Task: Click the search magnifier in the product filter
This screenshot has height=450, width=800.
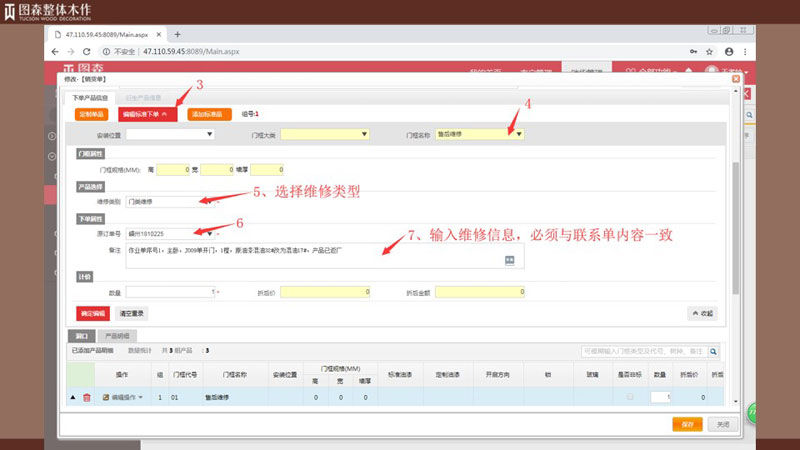Action: pyautogui.click(x=711, y=352)
